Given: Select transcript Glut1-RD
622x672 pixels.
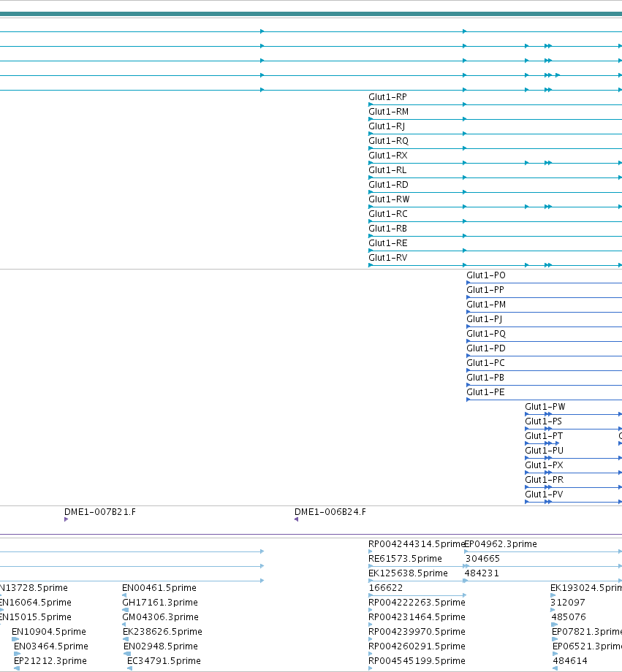Looking at the screenshot, I should (388, 185).
